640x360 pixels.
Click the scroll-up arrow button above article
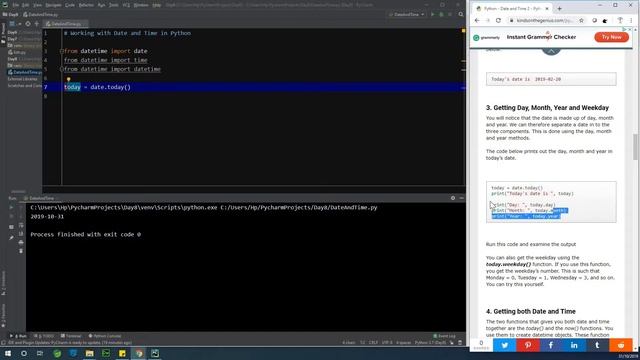coord(551,51)
